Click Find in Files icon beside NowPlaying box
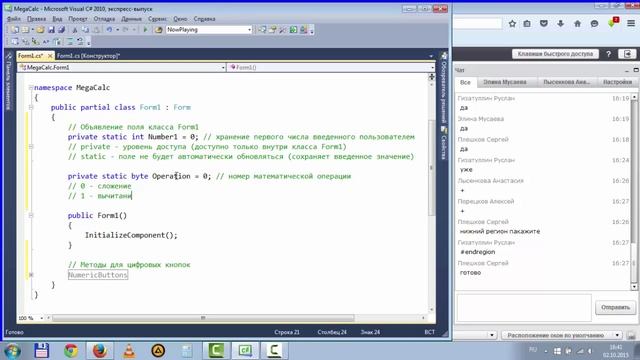Viewport: 640px width, 360px height. [x=158, y=30]
